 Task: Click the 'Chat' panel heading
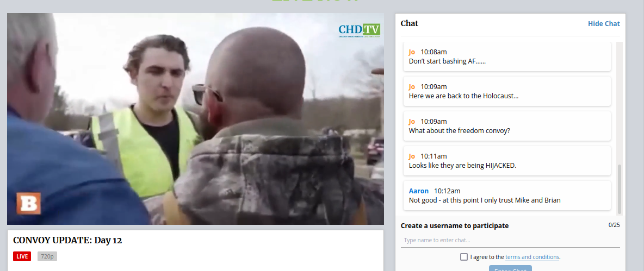click(x=410, y=23)
